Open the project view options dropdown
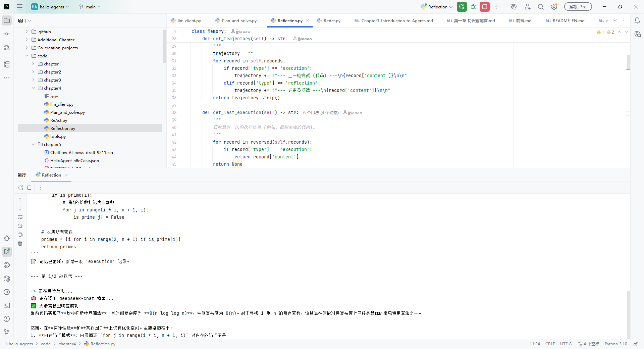The image size is (644, 349). pos(24,20)
